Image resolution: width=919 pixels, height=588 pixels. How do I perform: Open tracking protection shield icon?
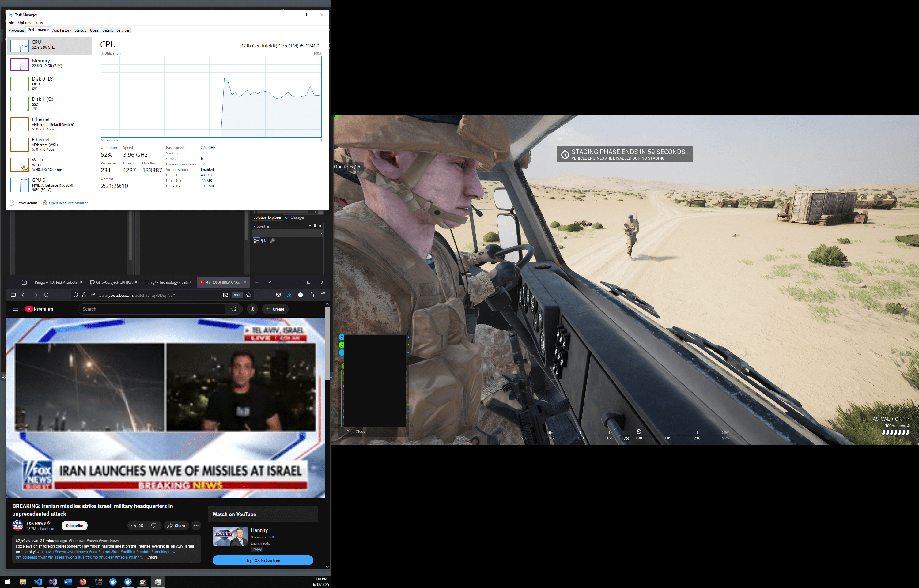(x=76, y=295)
